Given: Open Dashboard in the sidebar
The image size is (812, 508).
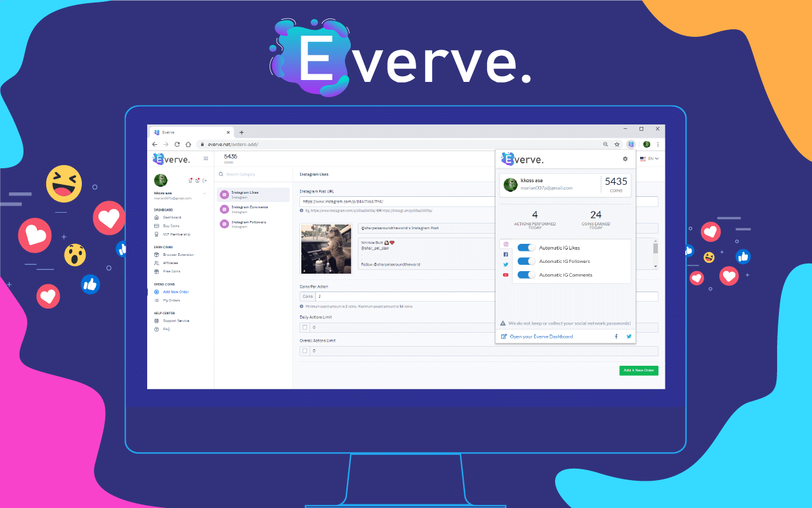Looking at the screenshot, I should (x=172, y=217).
